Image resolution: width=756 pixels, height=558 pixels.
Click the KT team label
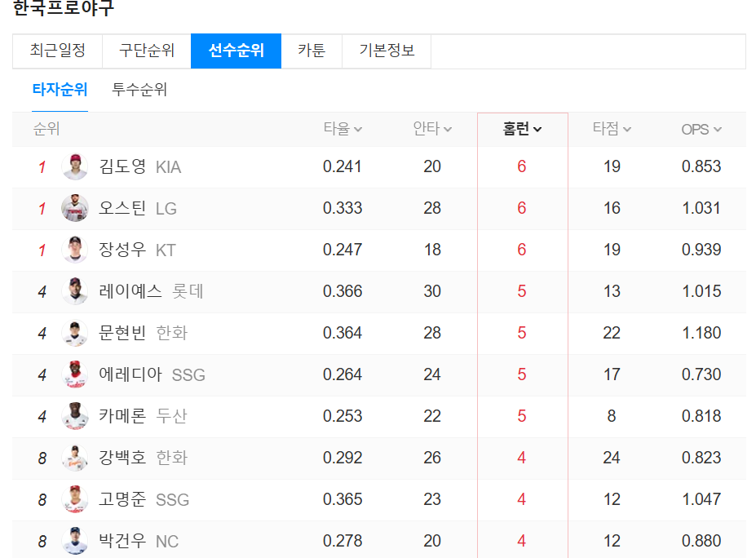[166, 250]
